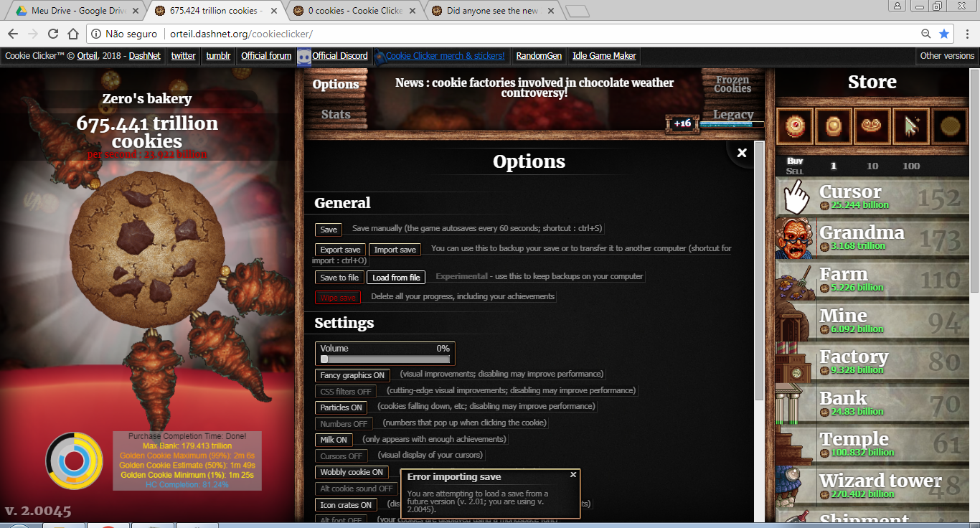Buy the fifth cookie upgrade icon
Screen dimensions: 980x528
949,126
